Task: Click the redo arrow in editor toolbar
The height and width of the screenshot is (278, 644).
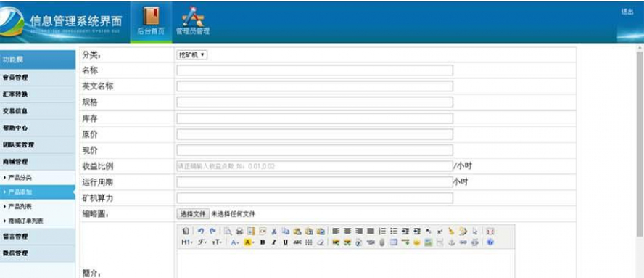Action: tap(212, 232)
